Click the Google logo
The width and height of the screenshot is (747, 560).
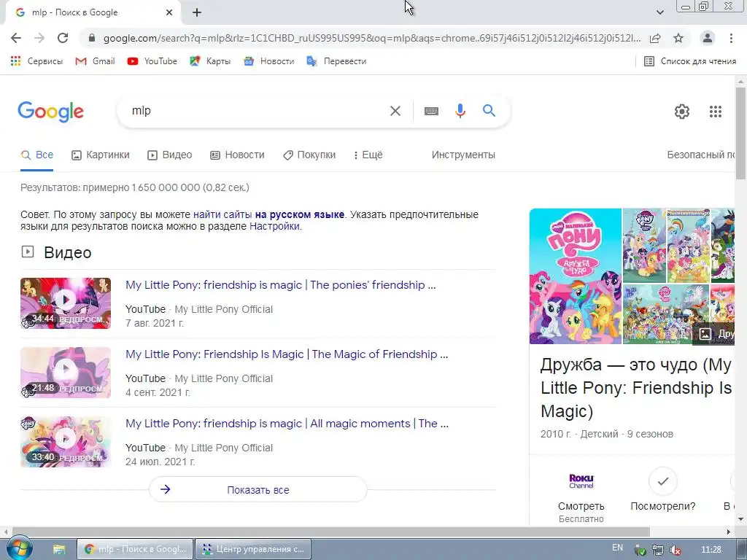point(50,112)
